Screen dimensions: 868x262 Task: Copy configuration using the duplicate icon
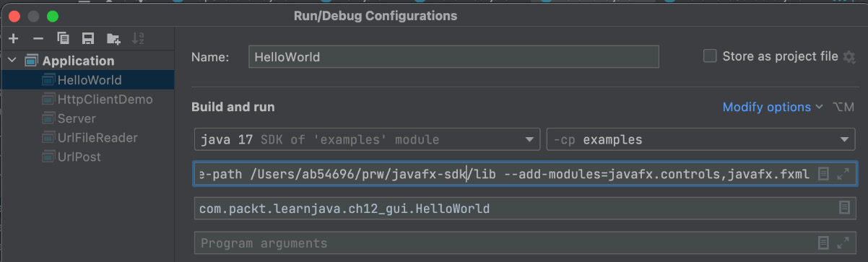[64, 38]
